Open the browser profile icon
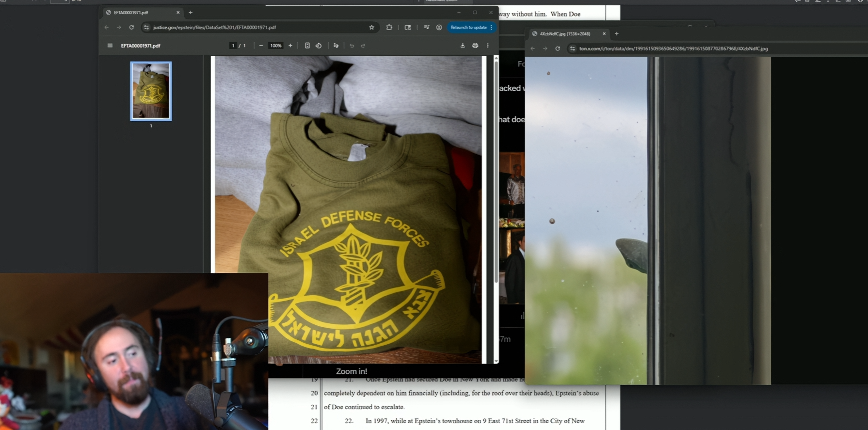The height and width of the screenshot is (430, 868). [439, 28]
